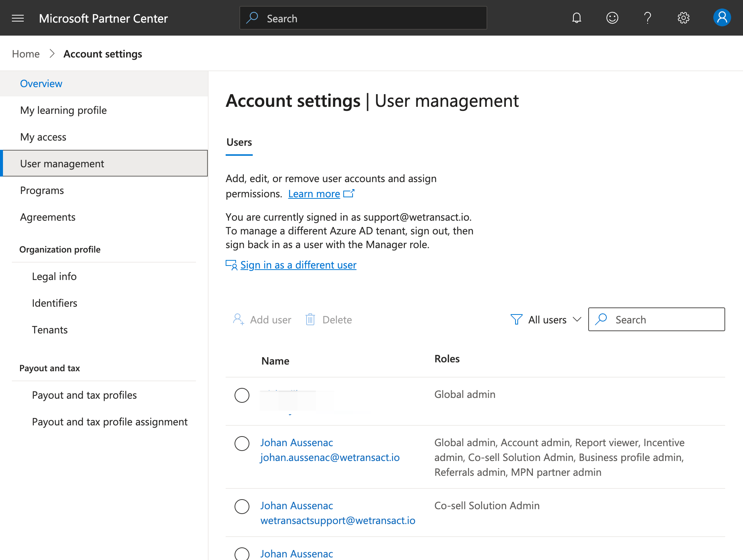Open Payout and tax profile assignment
Viewport: 743px width, 560px height.
tap(110, 422)
